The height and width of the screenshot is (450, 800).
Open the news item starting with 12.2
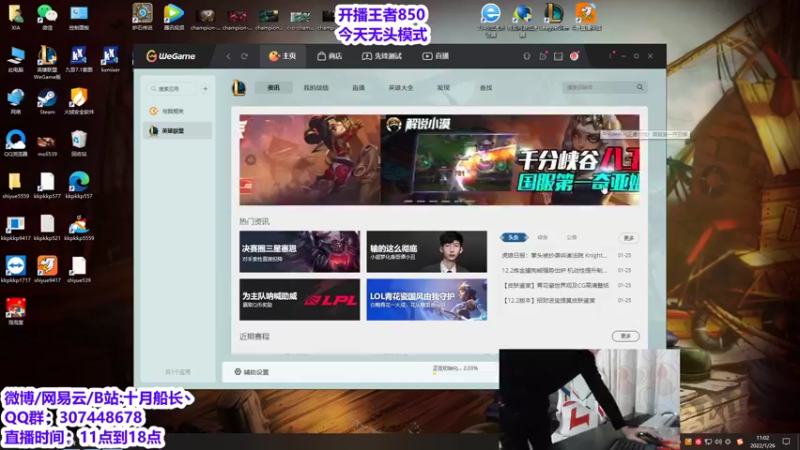coord(554,270)
